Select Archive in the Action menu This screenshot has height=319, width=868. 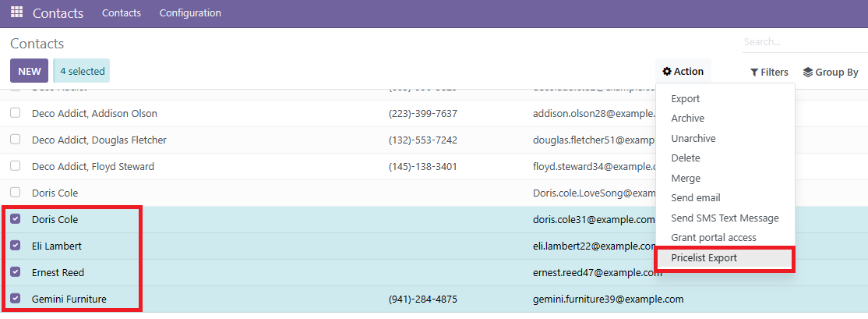(687, 119)
